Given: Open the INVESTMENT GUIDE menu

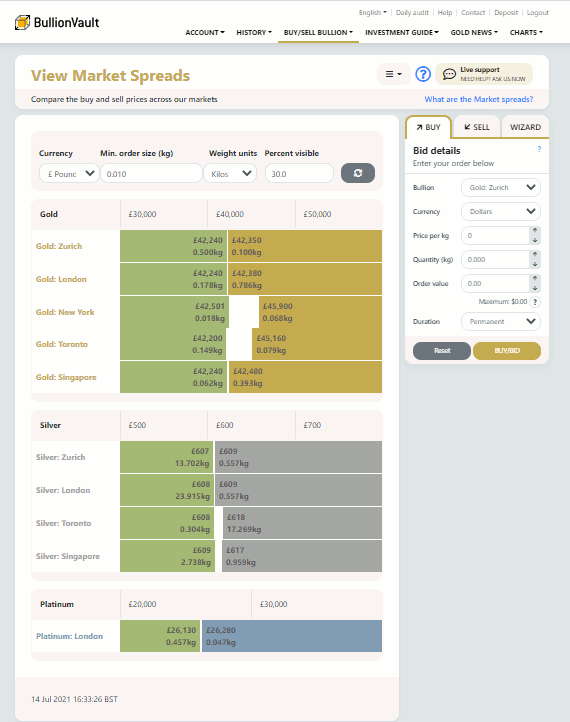Looking at the screenshot, I should 402,32.
